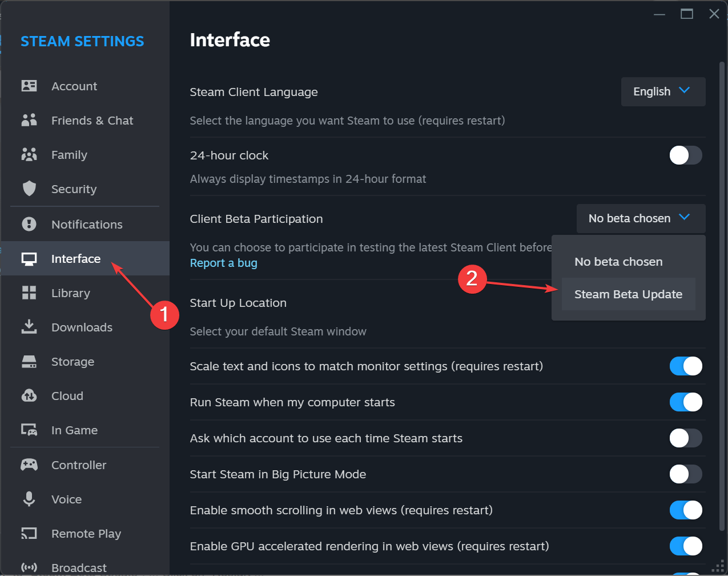Image resolution: width=728 pixels, height=576 pixels.
Task: Click the STEAM SETTINGS title text
Action: [x=82, y=41]
